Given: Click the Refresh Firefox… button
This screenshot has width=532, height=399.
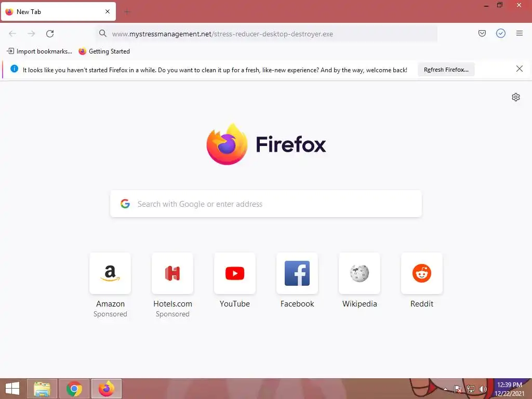Looking at the screenshot, I should click(x=446, y=70).
